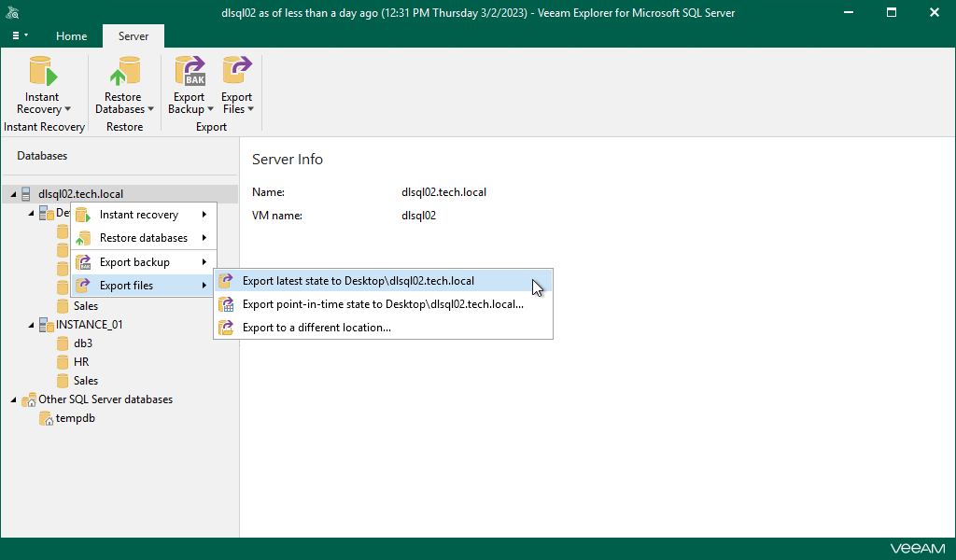Choose Export files in context menu
This screenshot has height=560, width=956.
pyautogui.click(x=144, y=286)
